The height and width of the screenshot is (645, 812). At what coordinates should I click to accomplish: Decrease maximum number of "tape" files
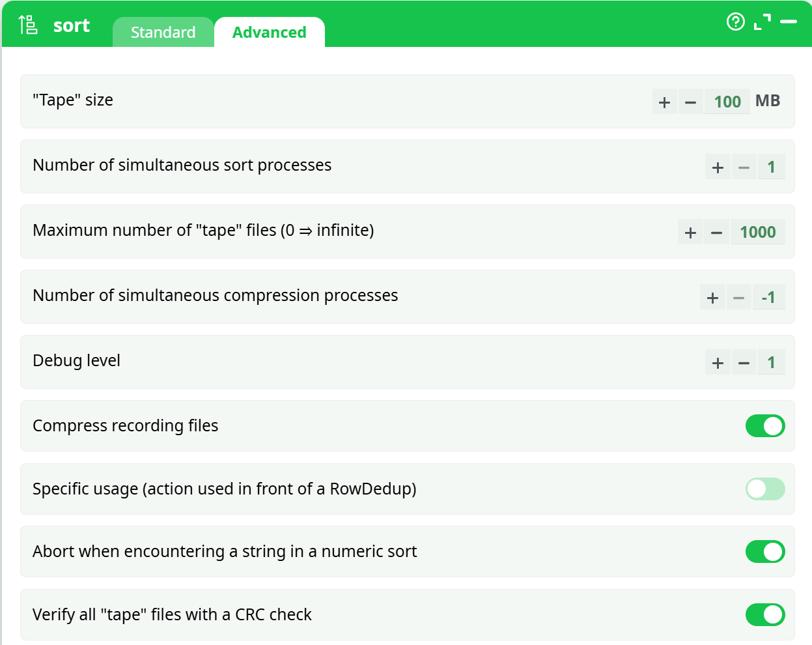(x=716, y=233)
